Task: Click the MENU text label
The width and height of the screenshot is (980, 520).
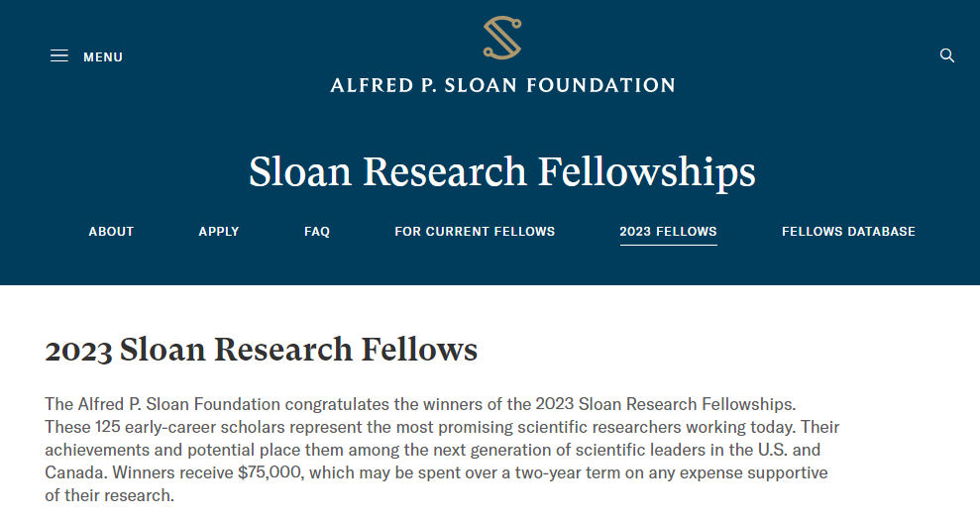Action: point(103,56)
